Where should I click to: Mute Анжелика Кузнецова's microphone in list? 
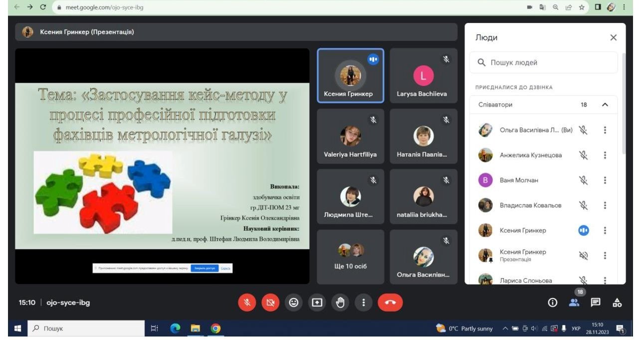tap(583, 155)
